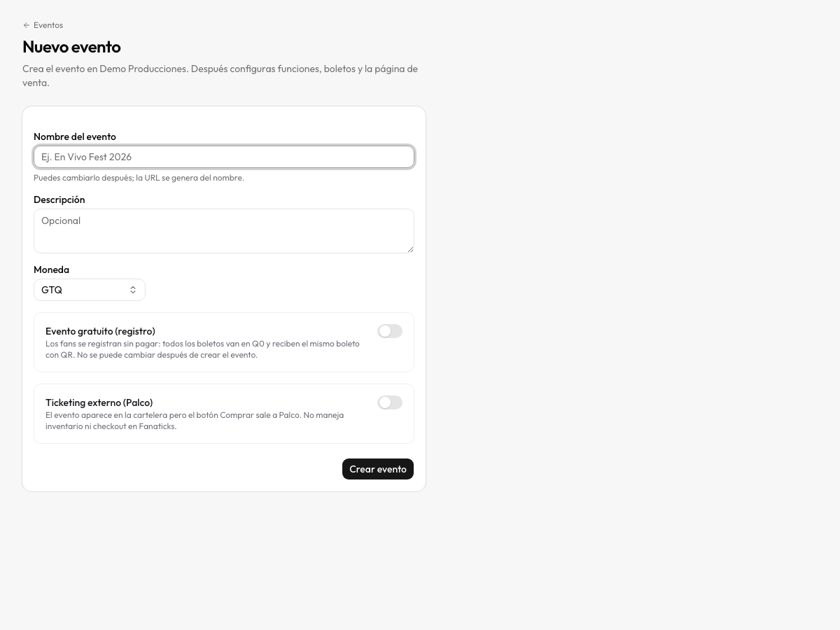
Task: Click the Crear evento button
Action: click(378, 469)
